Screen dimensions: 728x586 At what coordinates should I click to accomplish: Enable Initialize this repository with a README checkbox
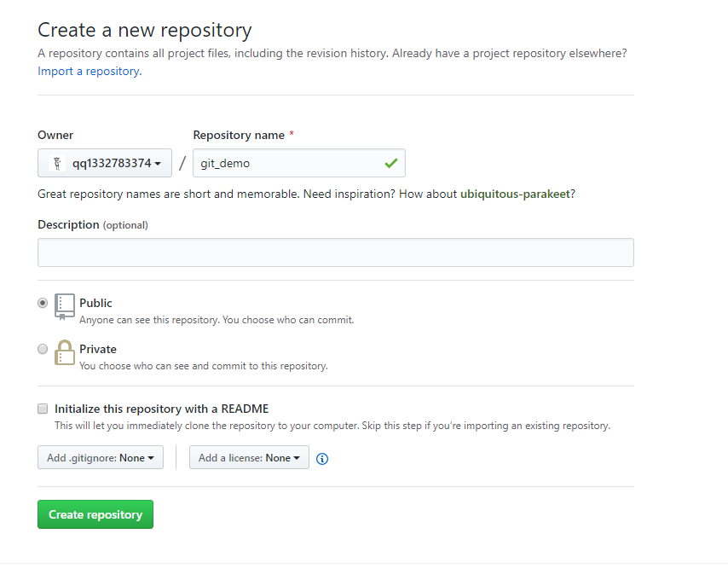(43, 409)
